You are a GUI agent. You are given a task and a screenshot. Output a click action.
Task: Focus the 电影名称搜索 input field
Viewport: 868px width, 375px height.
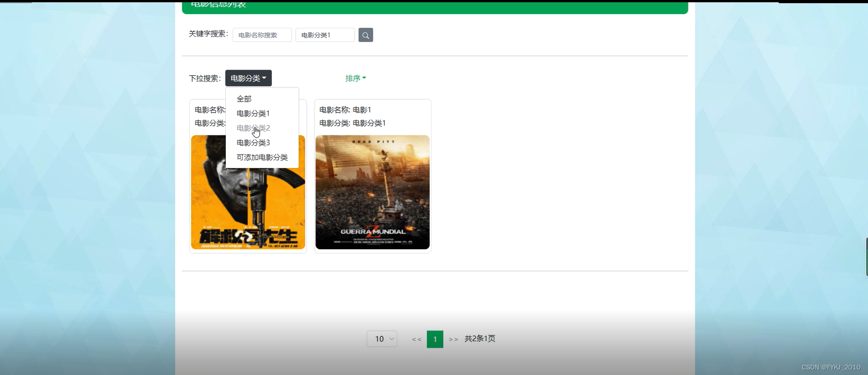pyautogui.click(x=262, y=35)
